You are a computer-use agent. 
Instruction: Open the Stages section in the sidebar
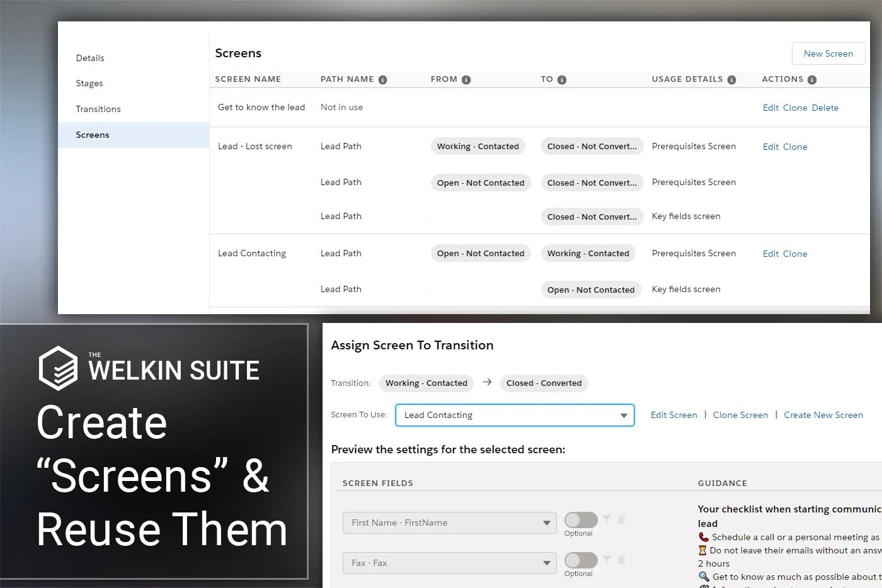pyautogui.click(x=89, y=83)
